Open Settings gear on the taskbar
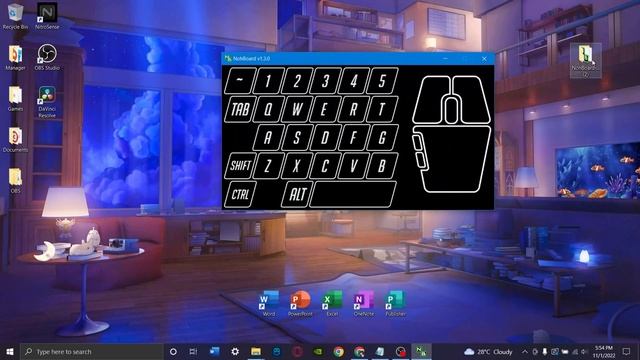The height and width of the screenshot is (360, 640). pos(235,351)
